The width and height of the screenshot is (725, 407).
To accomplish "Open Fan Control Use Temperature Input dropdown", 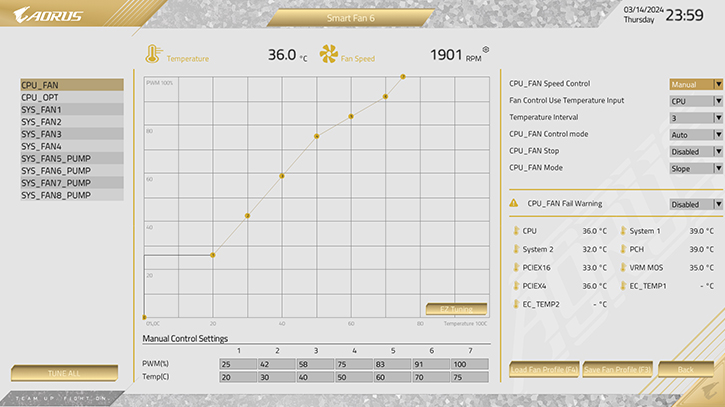I will click(x=696, y=101).
